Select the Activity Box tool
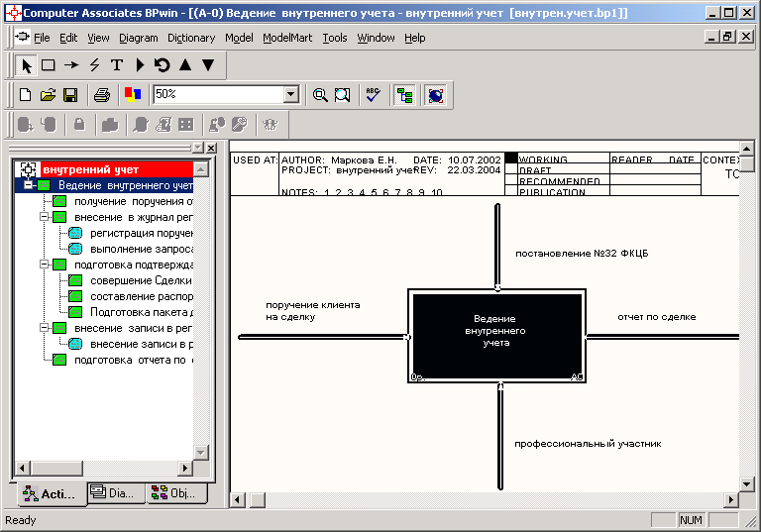Viewport: 761px width, 532px height. click(x=49, y=65)
